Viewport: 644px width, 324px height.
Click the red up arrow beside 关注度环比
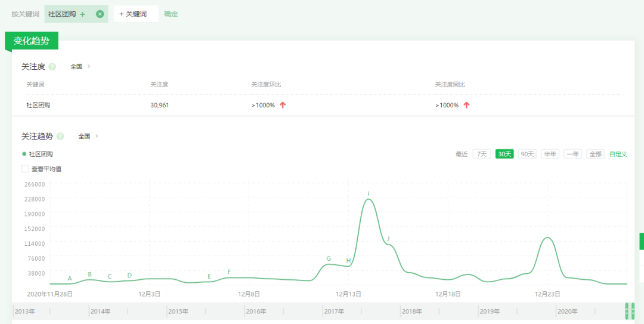pyautogui.click(x=283, y=105)
